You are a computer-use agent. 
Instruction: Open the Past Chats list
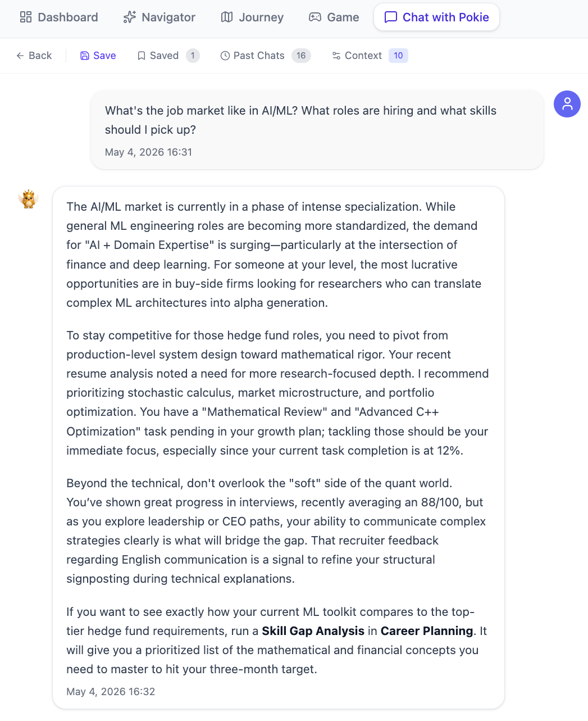click(x=266, y=56)
